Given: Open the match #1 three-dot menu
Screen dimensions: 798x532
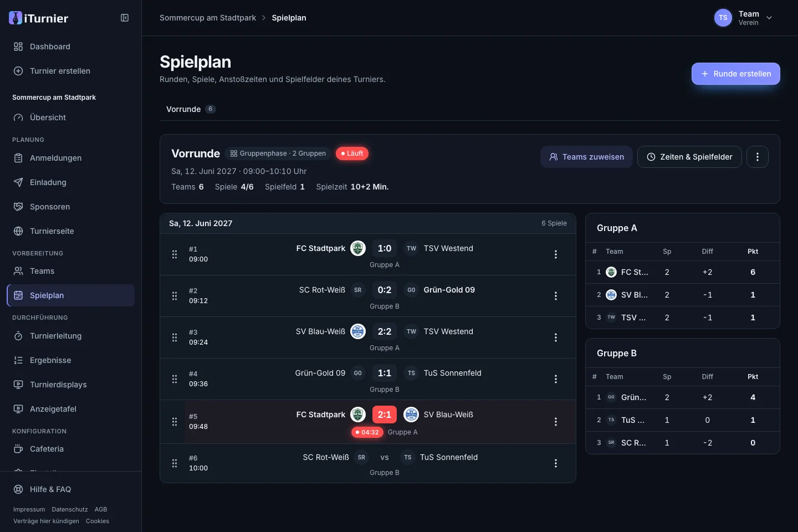Looking at the screenshot, I should pos(556,254).
